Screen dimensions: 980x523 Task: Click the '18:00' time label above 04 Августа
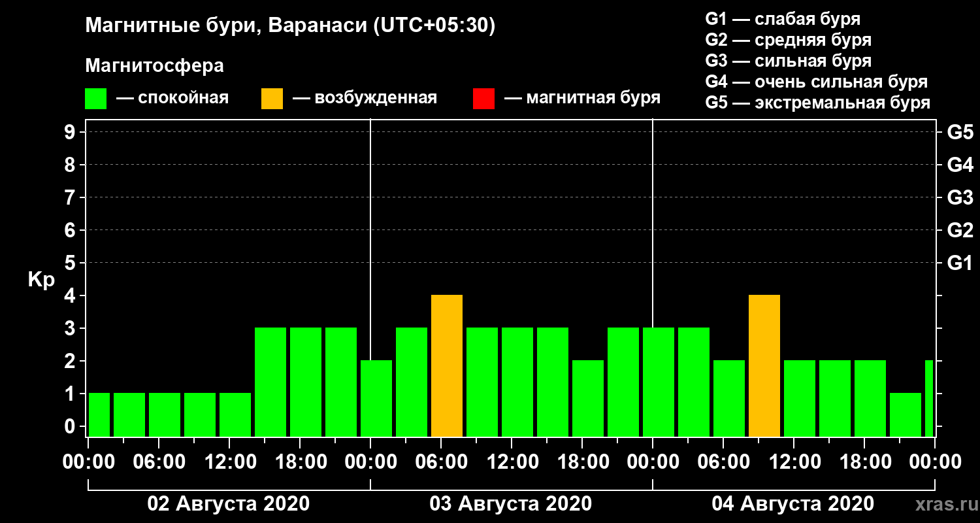[864, 462]
